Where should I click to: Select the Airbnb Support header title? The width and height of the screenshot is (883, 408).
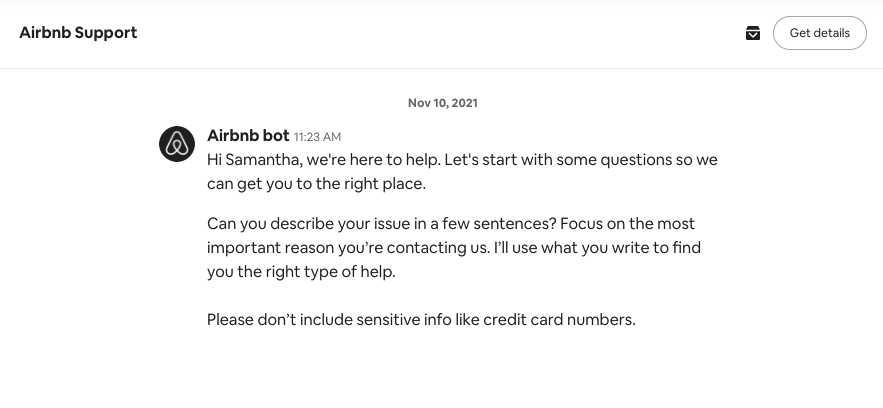coord(78,33)
